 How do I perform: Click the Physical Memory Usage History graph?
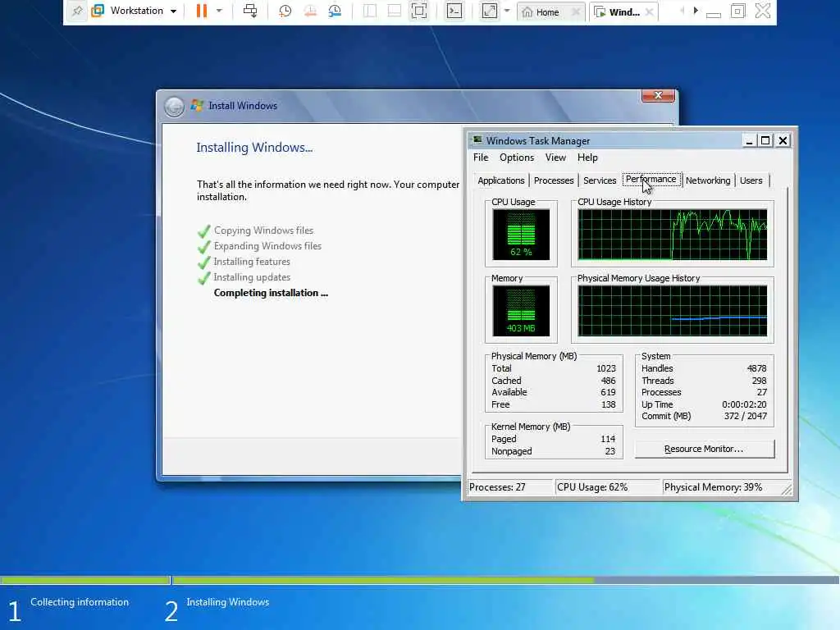[x=673, y=311]
